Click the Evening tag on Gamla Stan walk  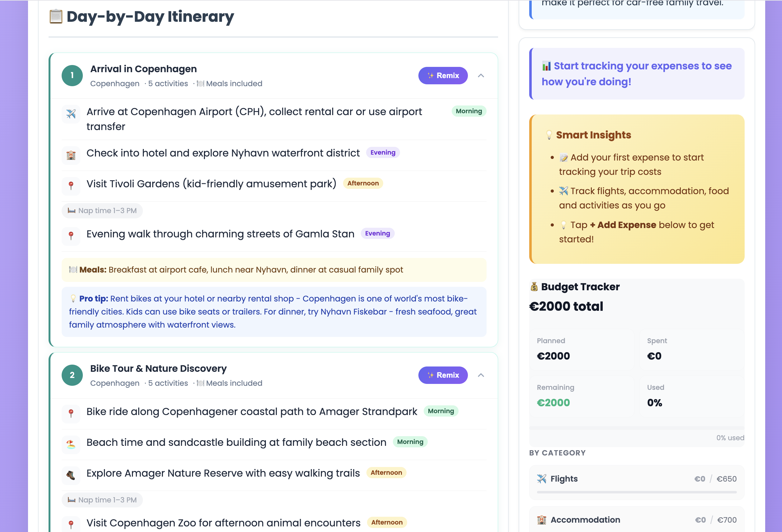click(x=378, y=234)
